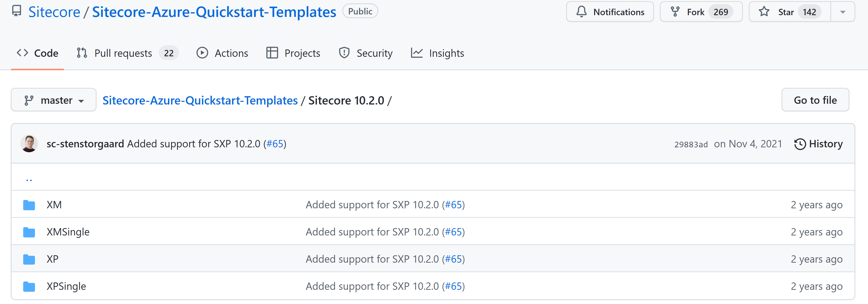The height and width of the screenshot is (304, 868).
Task: Open the Insights tab
Action: coord(437,53)
